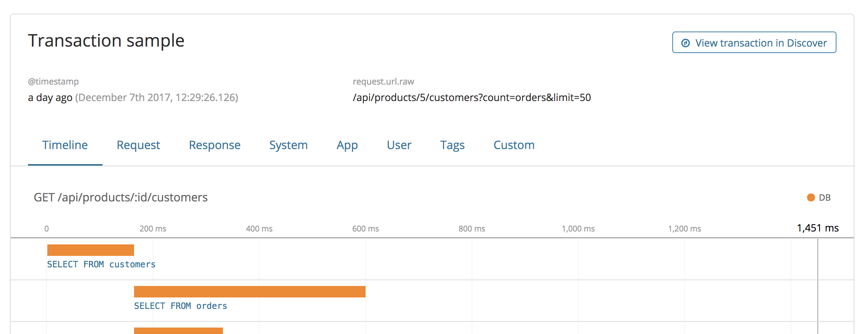Viewport: 868px width, 334px height.
Task: Open the Custom tab
Action: [x=514, y=145]
